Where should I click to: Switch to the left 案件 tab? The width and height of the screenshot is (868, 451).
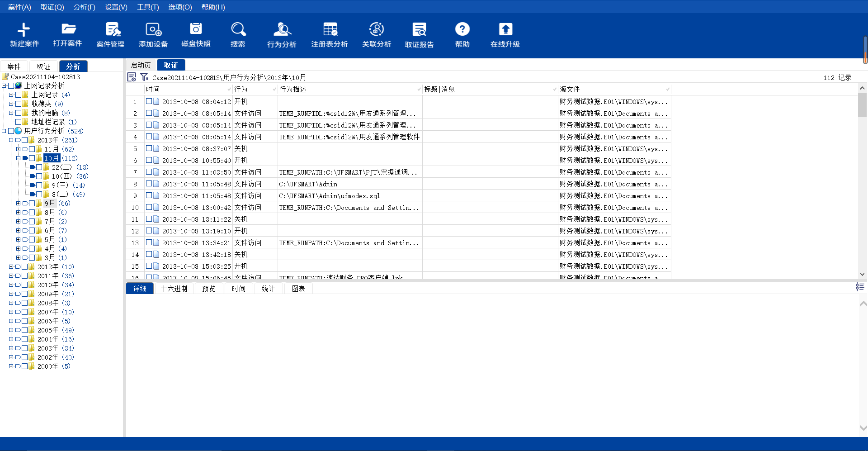14,66
